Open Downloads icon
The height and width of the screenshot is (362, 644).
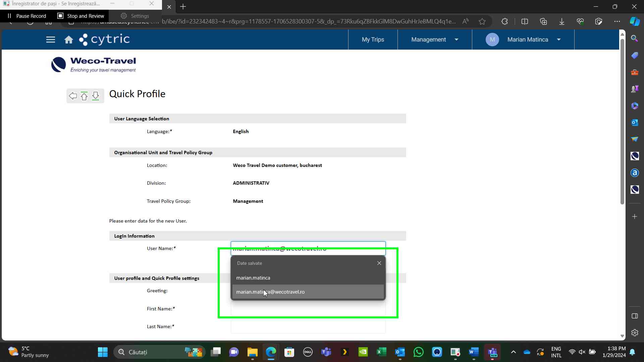tap(562, 21)
